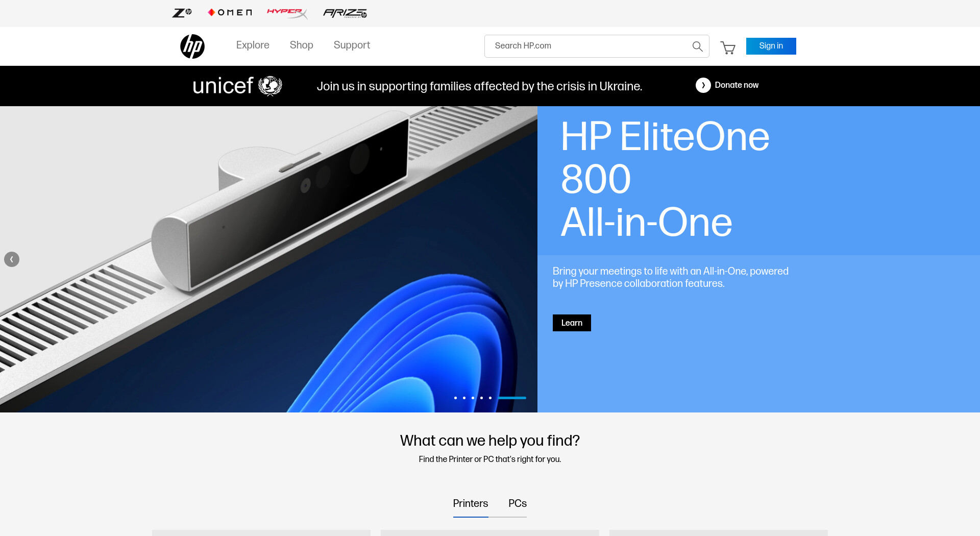Expand the Explore menu
The height and width of the screenshot is (536, 980).
253,45
